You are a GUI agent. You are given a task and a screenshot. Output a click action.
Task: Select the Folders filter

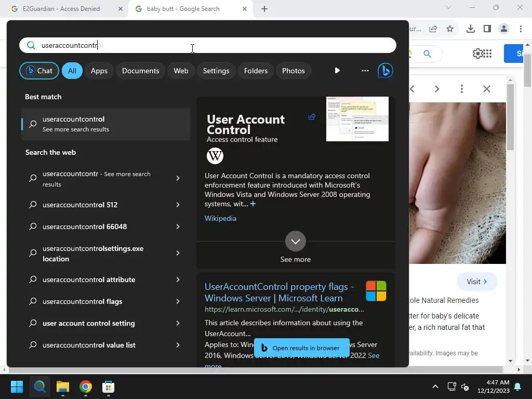(x=256, y=71)
